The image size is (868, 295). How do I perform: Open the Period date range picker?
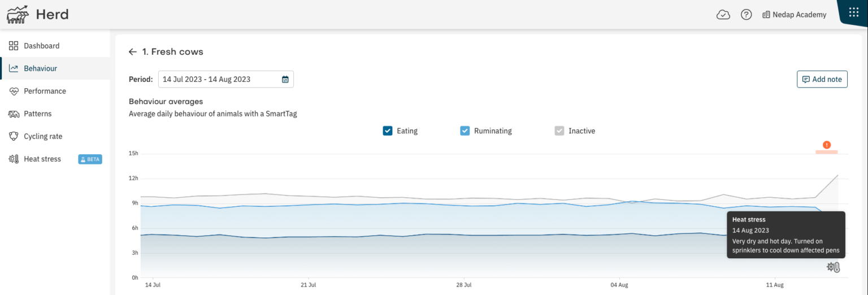[220, 80]
